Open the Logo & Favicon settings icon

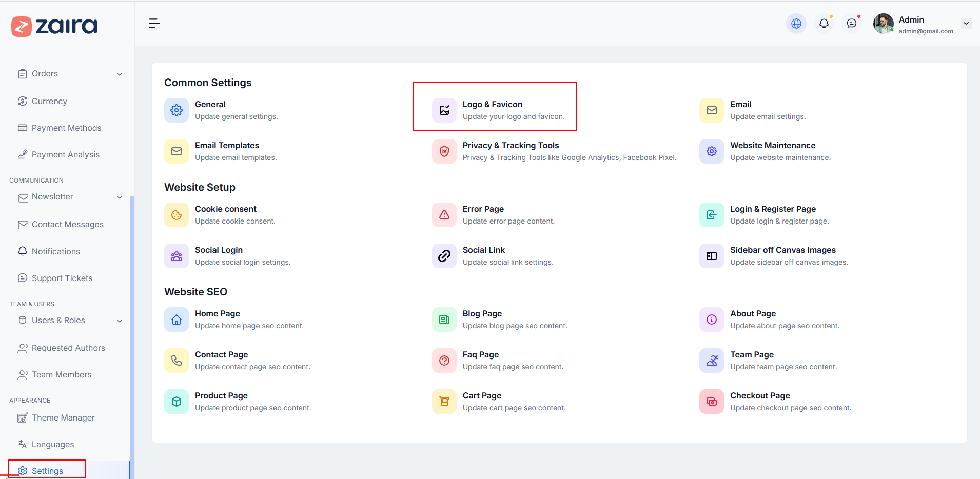pyautogui.click(x=444, y=110)
